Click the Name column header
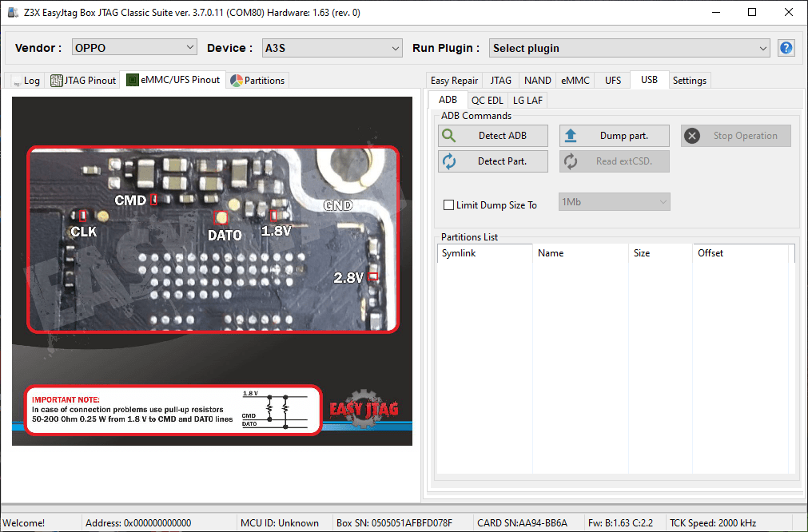Image resolution: width=808 pixels, height=532 pixels. (580, 253)
